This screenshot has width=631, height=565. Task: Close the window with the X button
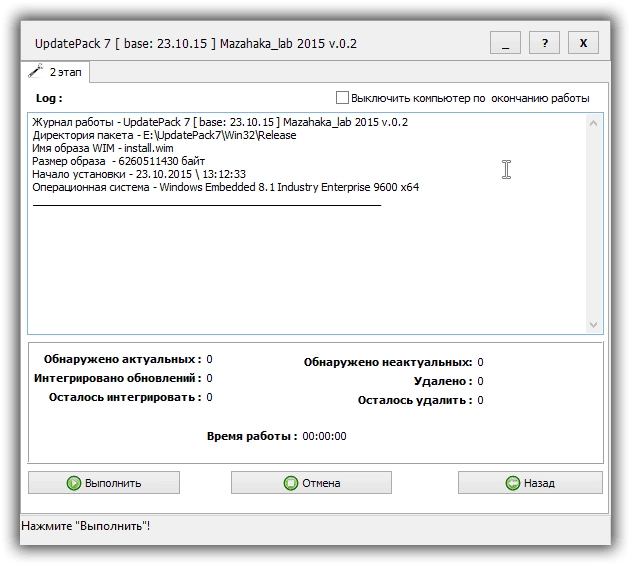(x=584, y=43)
